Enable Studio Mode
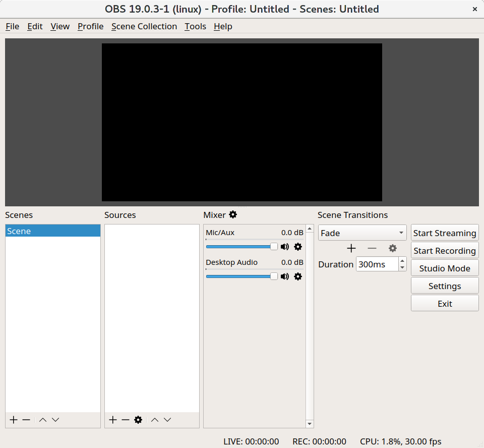The image size is (484, 448). 445,268
